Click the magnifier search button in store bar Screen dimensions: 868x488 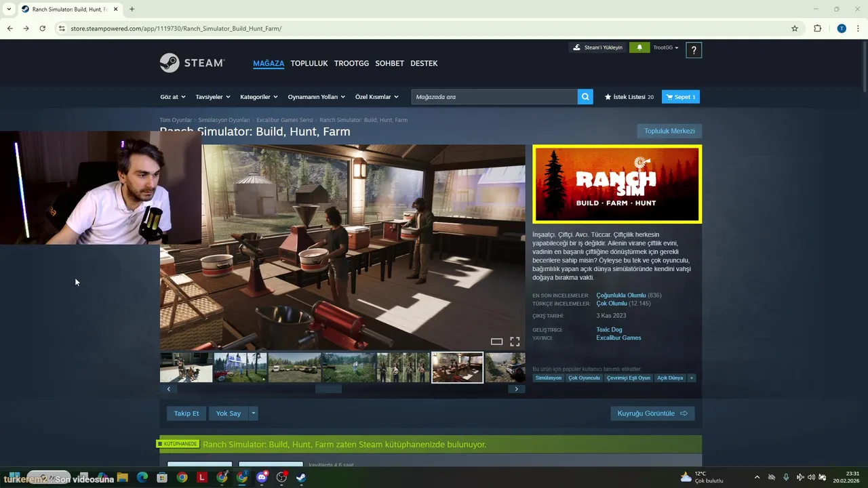(x=585, y=97)
